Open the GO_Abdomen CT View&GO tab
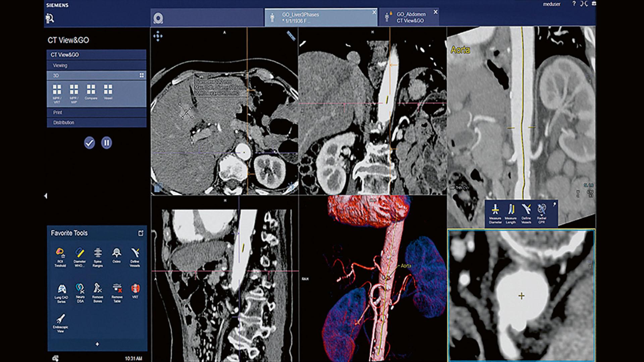 [x=411, y=17]
